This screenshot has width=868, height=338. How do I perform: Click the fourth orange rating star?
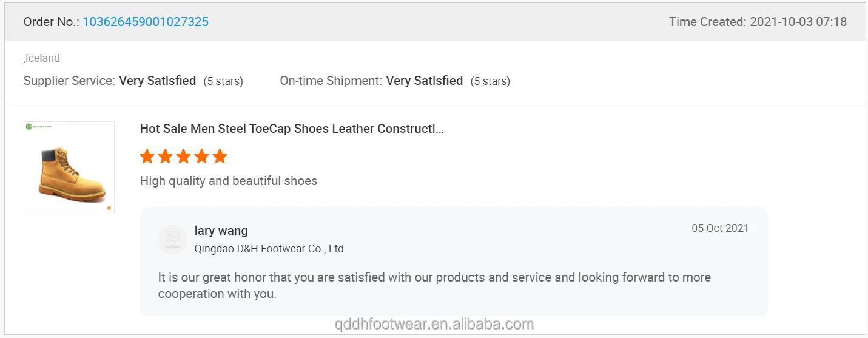click(201, 157)
